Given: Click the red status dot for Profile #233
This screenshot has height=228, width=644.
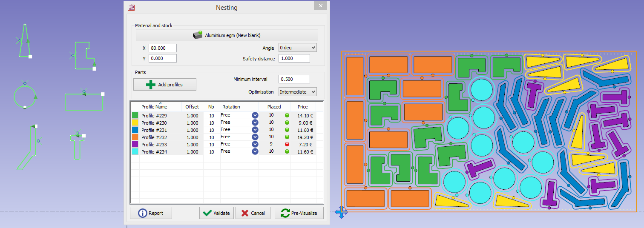Looking at the screenshot, I should (287, 144).
